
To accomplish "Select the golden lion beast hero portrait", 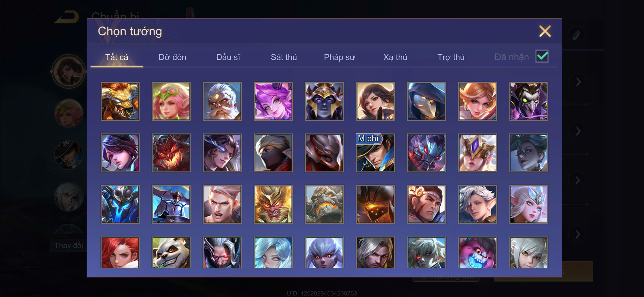I will tap(120, 101).
